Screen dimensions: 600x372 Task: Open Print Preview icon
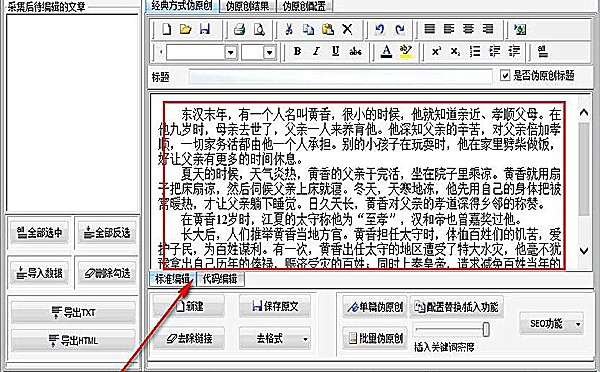click(x=259, y=29)
